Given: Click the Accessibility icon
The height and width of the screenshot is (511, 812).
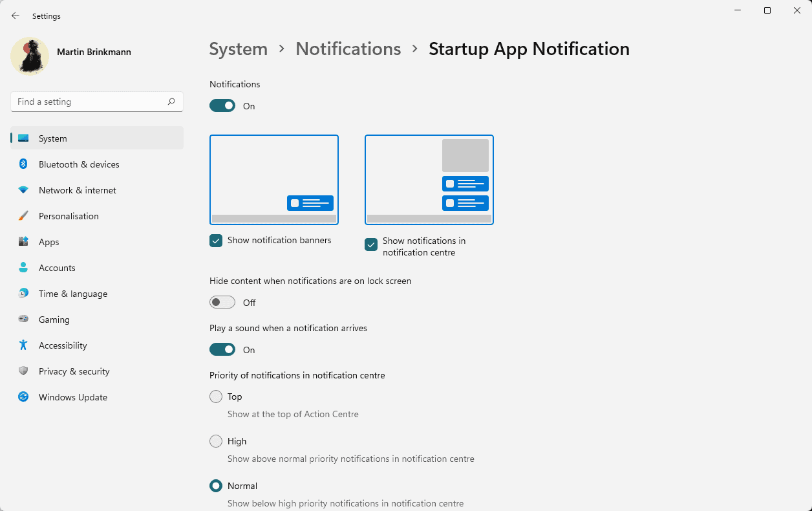Looking at the screenshot, I should coord(23,345).
